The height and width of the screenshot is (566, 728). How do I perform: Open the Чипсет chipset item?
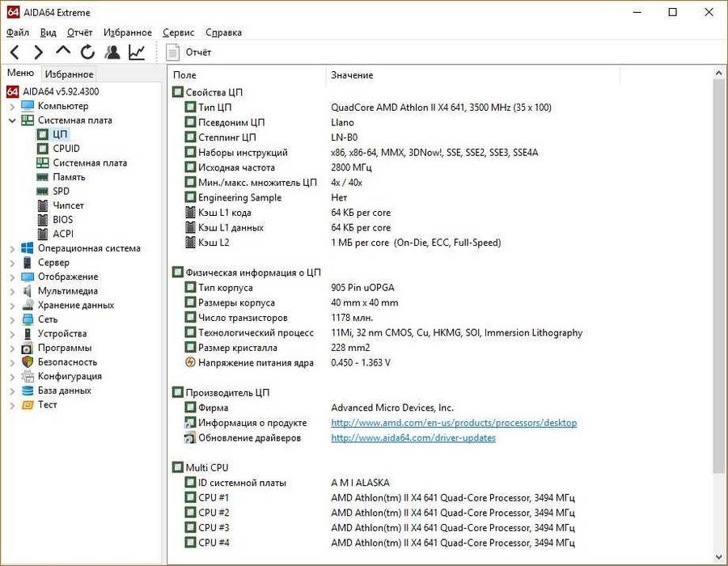(68, 205)
